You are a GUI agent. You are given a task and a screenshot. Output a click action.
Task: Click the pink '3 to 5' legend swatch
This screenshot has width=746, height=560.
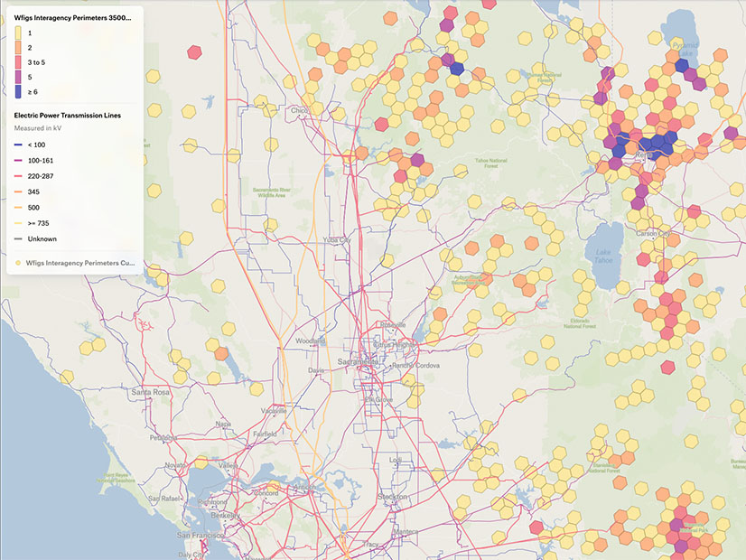tap(19, 62)
